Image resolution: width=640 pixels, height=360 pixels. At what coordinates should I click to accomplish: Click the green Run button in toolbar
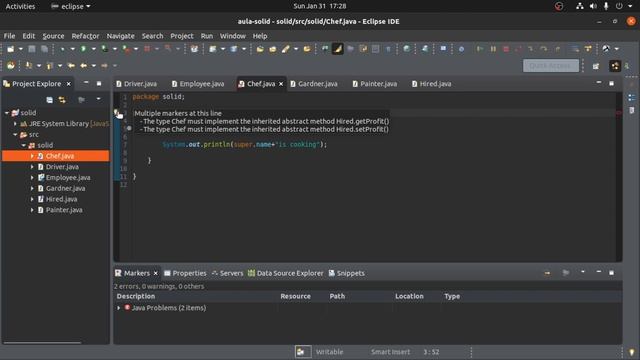point(83,49)
